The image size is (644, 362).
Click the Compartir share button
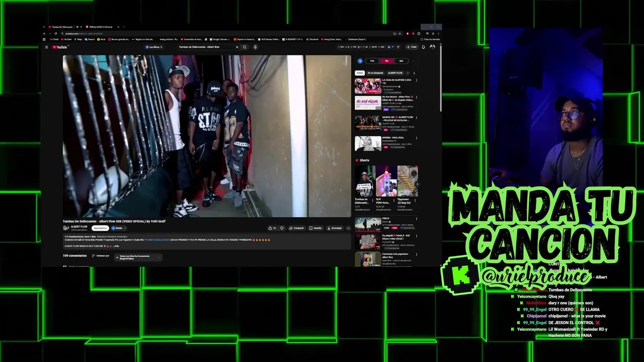coord(296,228)
